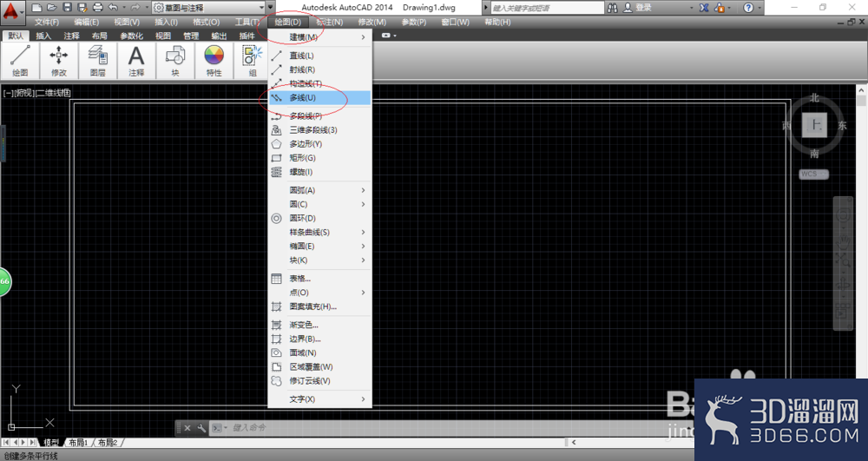Expand the 建模(M) submenu
Viewport: 868px width, 461px height.
pos(320,37)
